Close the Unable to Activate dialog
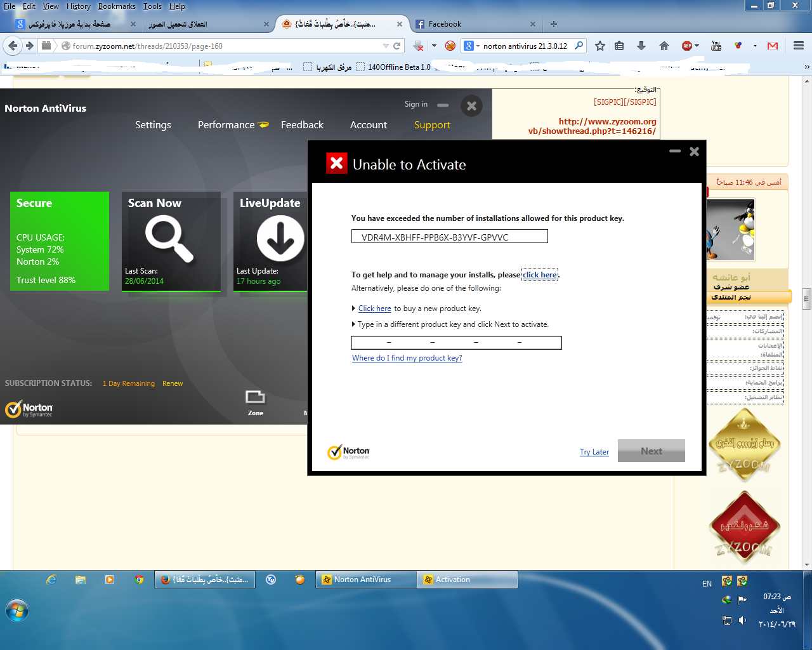The height and width of the screenshot is (650, 812). tap(695, 151)
